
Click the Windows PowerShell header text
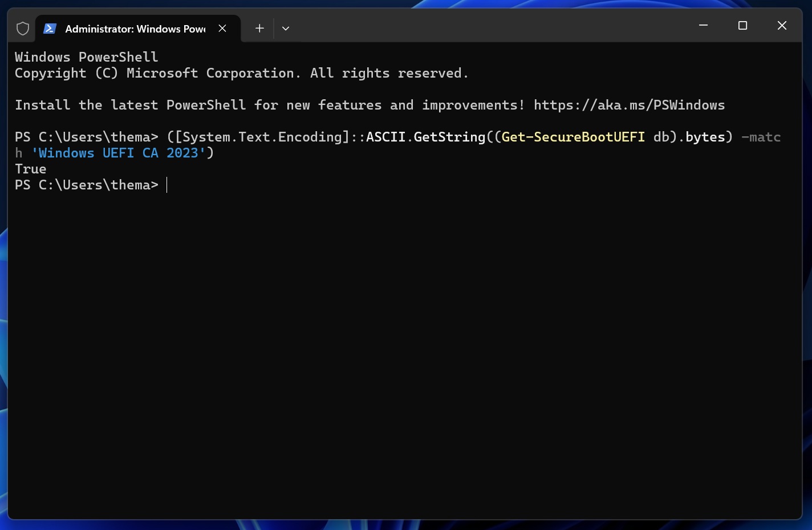(86, 56)
